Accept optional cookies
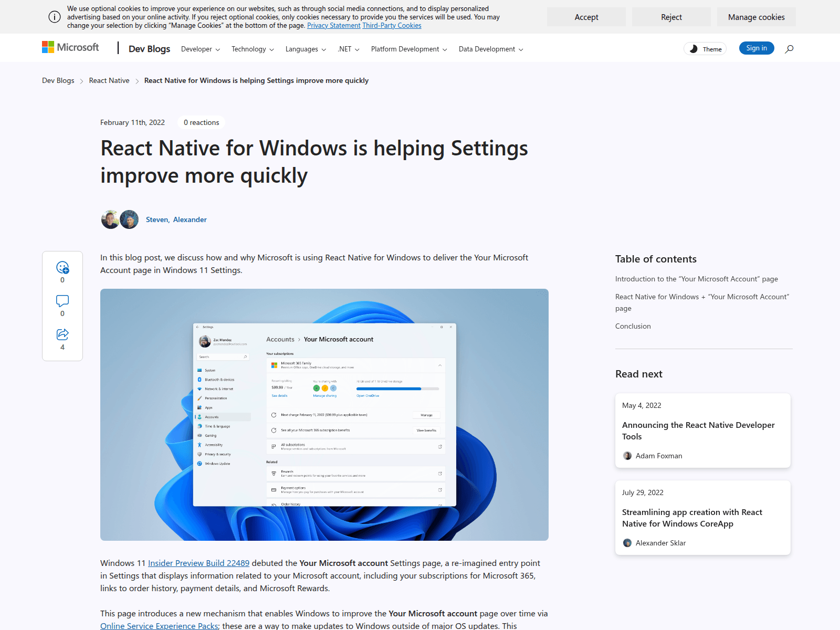The image size is (840, 630). (586, 17)
